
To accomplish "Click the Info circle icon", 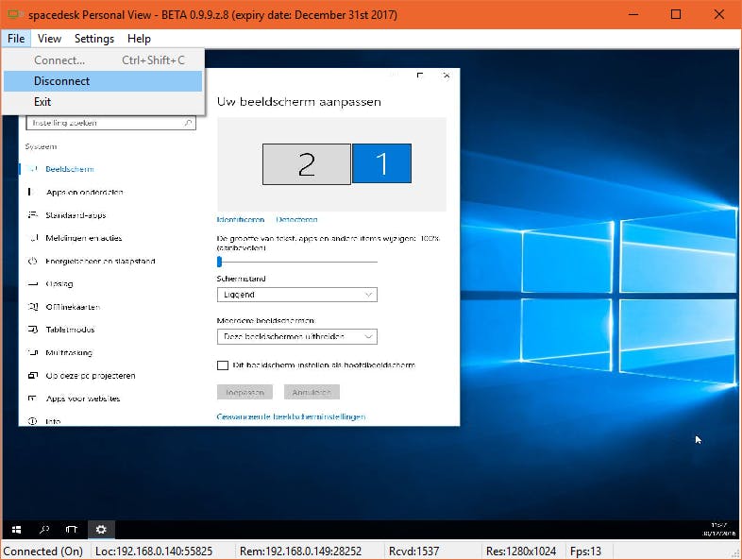I will [x=32, y=421].
